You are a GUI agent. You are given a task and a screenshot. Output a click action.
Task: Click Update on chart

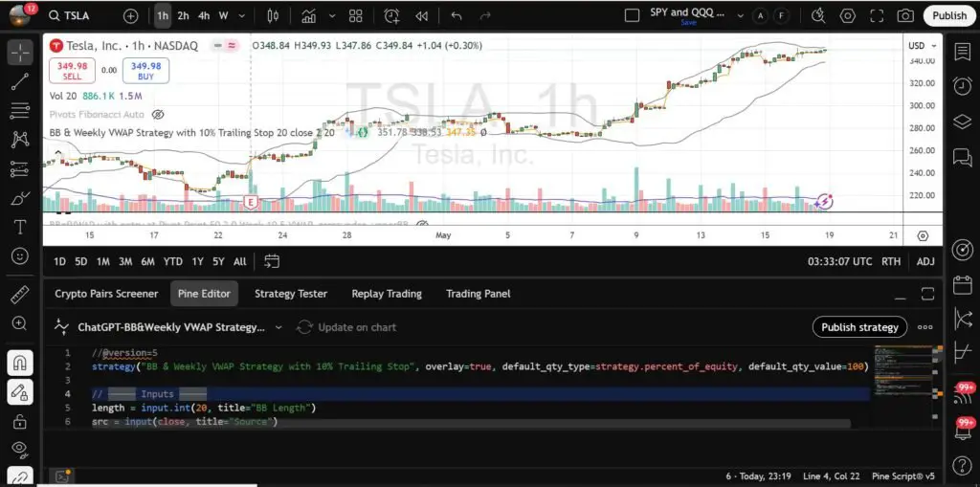click(x=346, y=327)
